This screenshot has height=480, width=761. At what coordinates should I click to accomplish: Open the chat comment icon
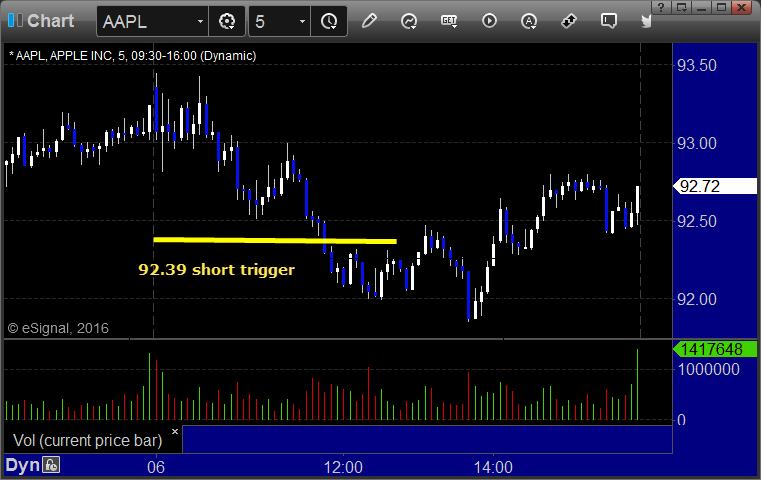pos(609,21)
